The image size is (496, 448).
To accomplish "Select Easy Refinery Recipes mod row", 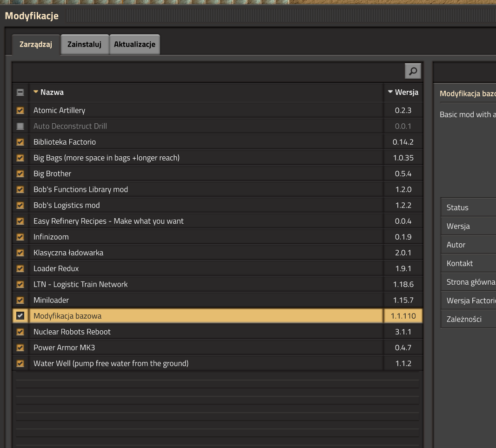I will (108, 221).
